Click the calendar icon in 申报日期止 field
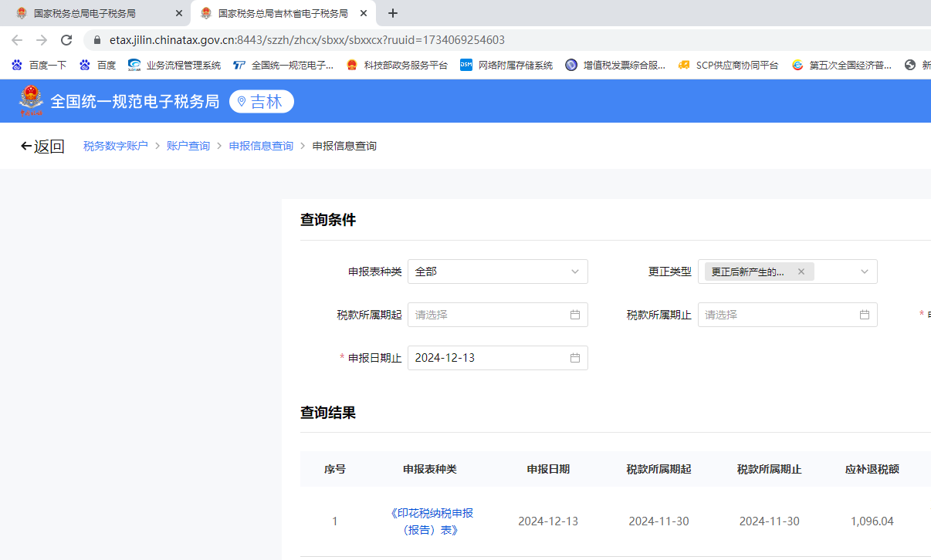 coord(575,358)
